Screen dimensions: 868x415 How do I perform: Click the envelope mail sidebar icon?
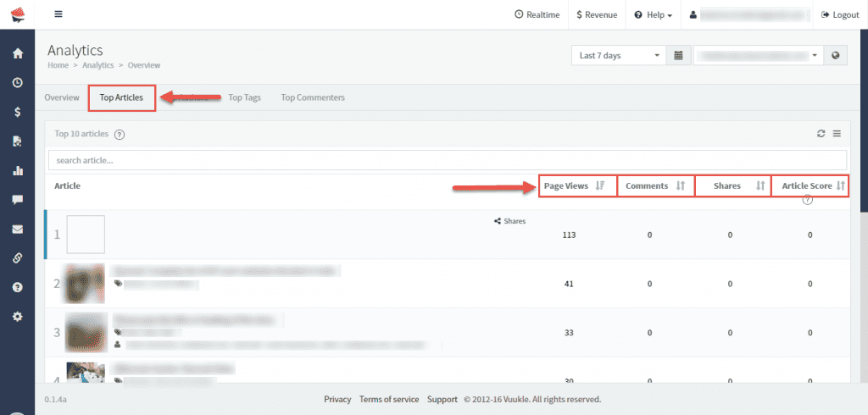(17, 229)
